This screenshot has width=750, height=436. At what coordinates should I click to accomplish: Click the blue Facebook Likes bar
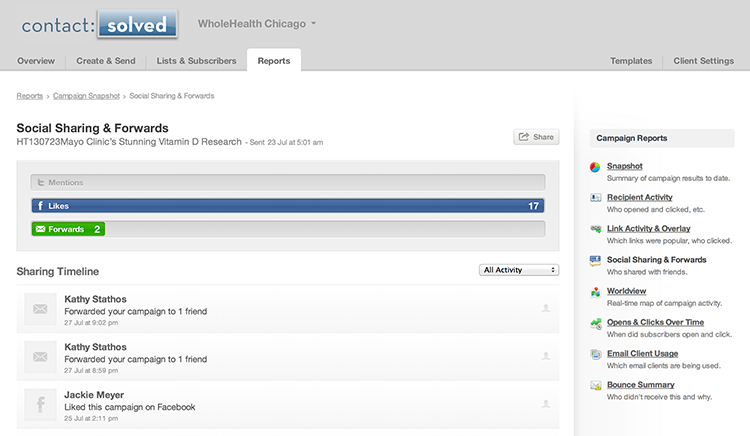tap(288, 205)
